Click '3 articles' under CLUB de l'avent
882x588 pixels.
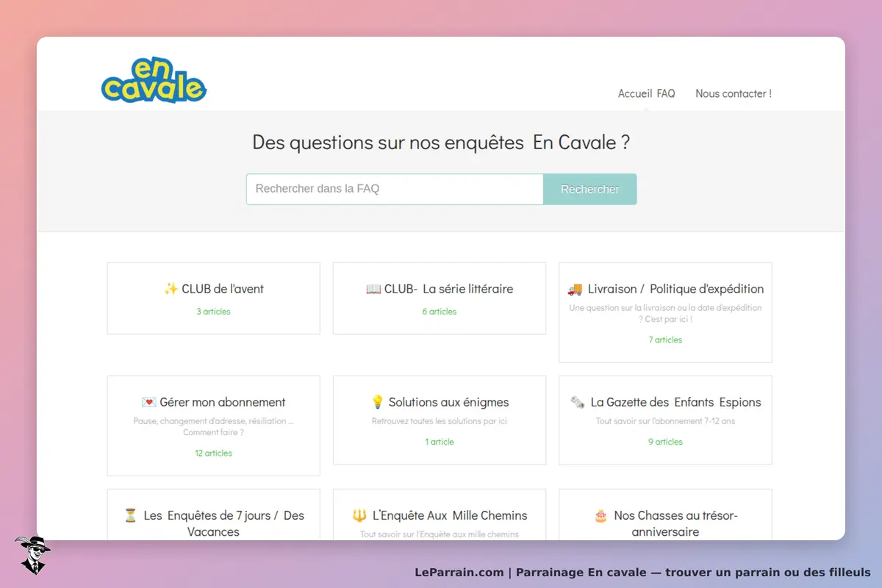pyautogui.click(x=213, y=312)
